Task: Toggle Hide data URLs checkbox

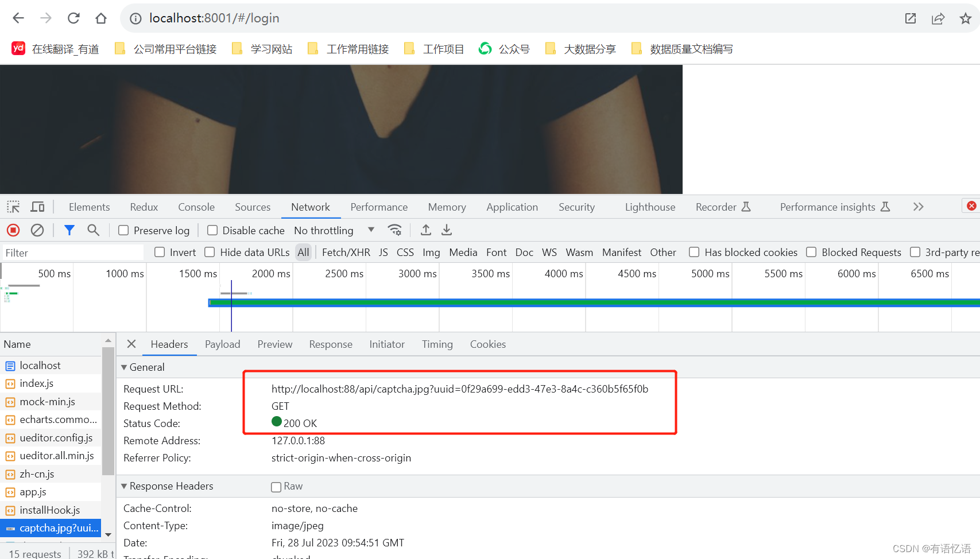Action: tap(210, 252)
